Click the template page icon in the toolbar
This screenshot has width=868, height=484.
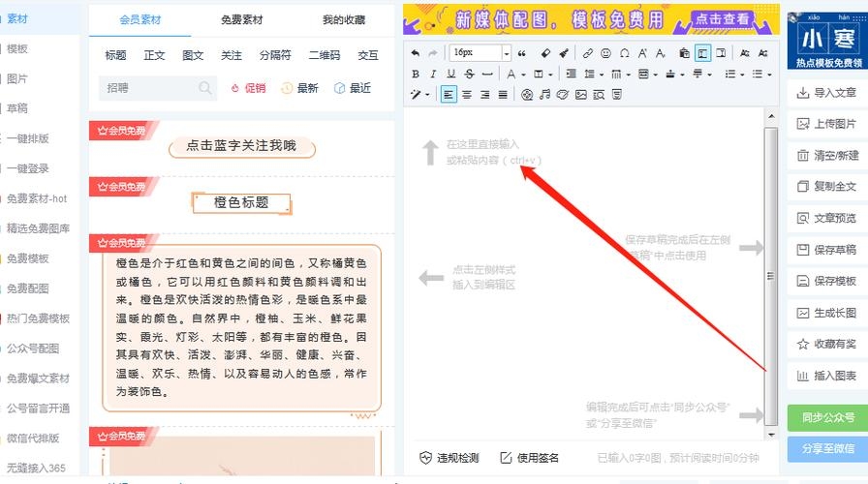[x=617, y=95]
